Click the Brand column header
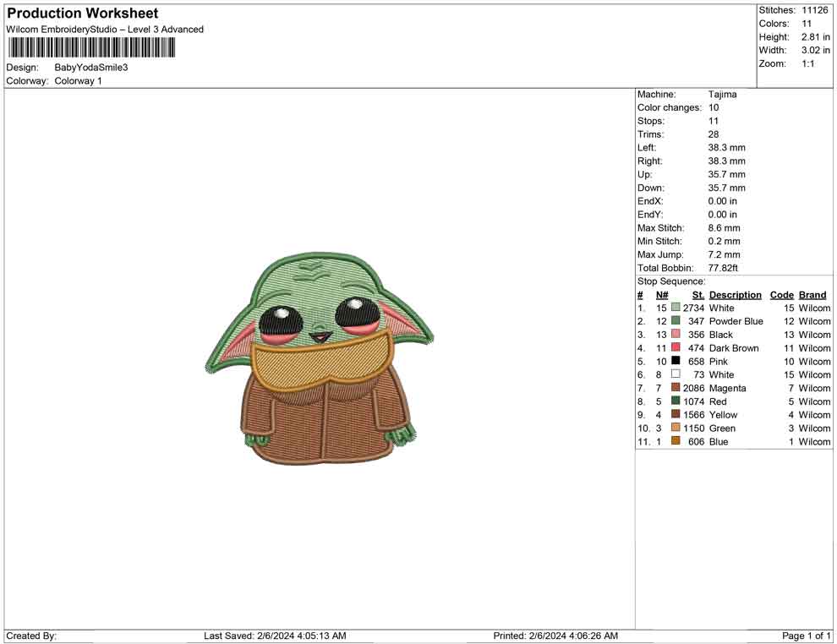The height and width of the screenshot is (644, 837). pyautogui.click(x=812, y=295)
